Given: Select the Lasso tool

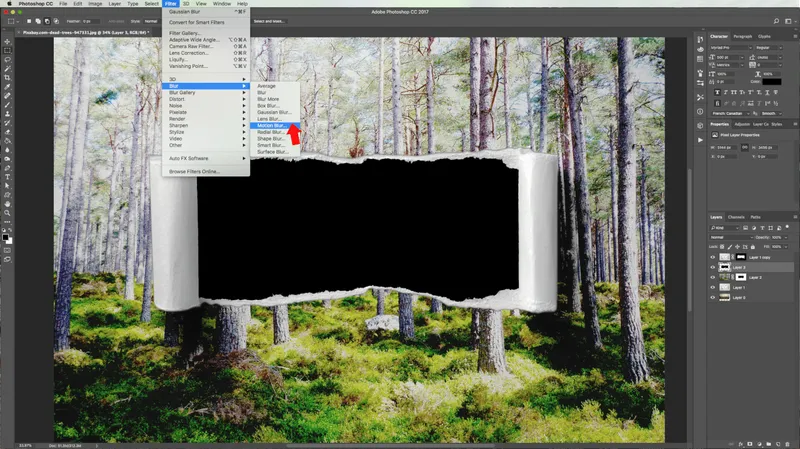Looking at the screenshot, I should coord(7,60).
